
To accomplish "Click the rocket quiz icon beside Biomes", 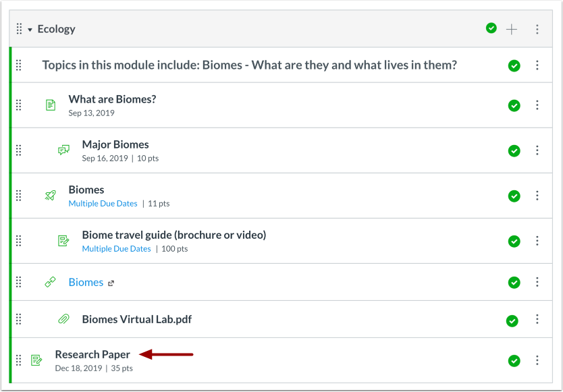I will point(51,196).
